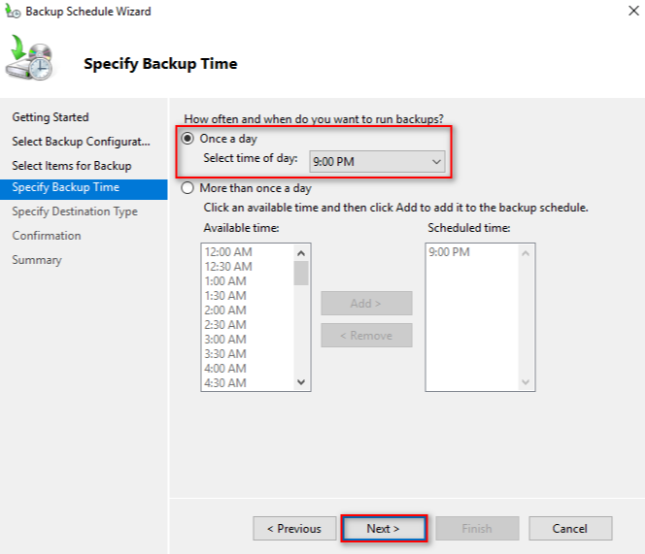Click the Next button
This screenshot has width=645, height=554.
384,528
